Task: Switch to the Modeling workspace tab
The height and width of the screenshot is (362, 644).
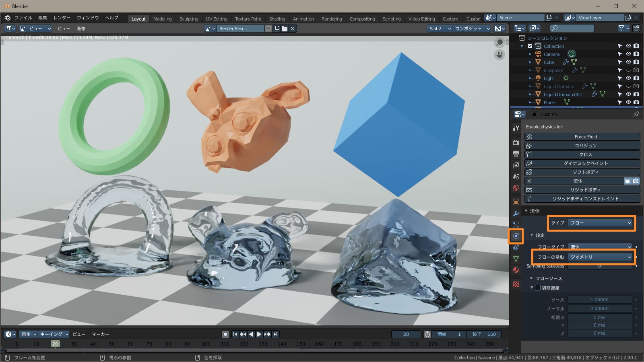Action: [x=162, y=19]
